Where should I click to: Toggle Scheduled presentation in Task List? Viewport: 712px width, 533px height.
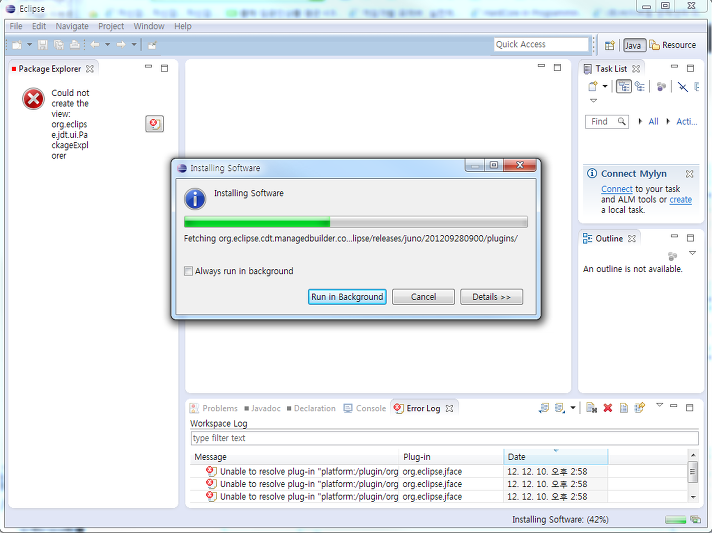pos(640,86)
